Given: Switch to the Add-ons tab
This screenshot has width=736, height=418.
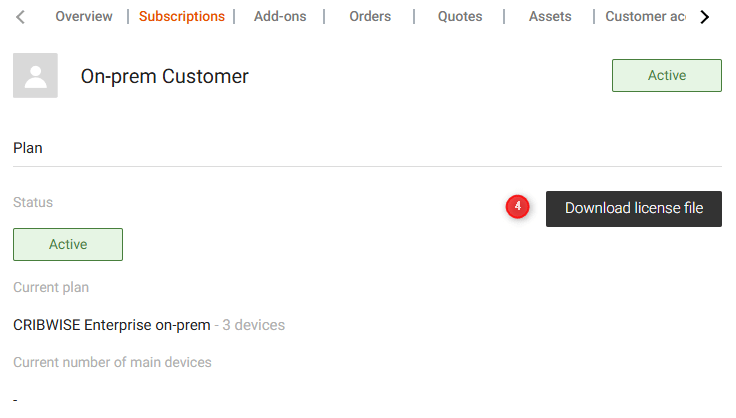Looking at the screenshot, I should pos(280,17).
